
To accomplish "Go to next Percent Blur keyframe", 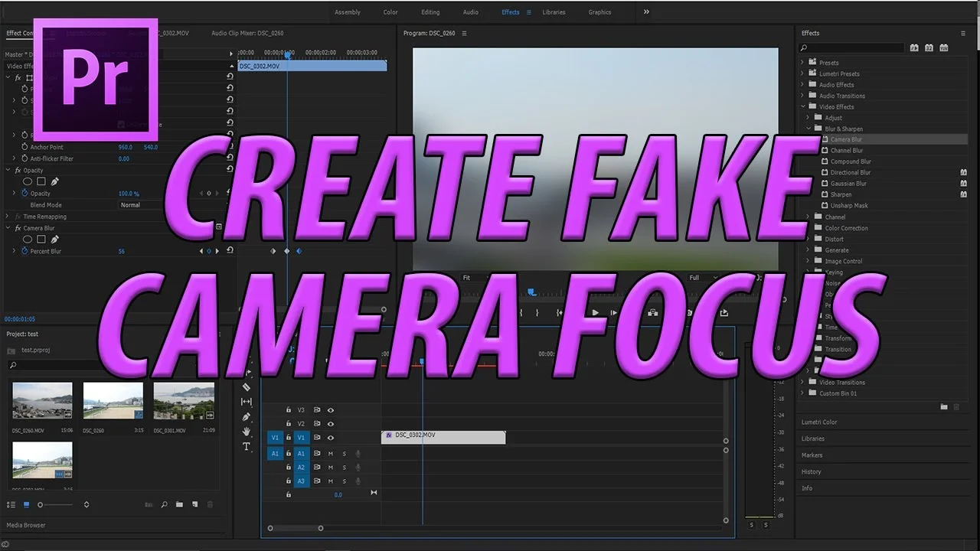I will click(x=217, y=251).
